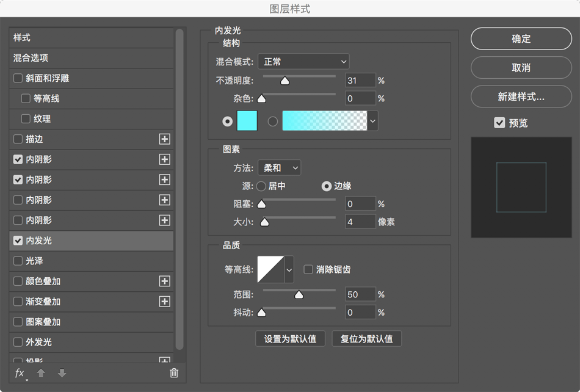Image resolution: width=580 pixels, height=392 pixels.
Task: Open cyan glow color swatch
Action: 247,120
